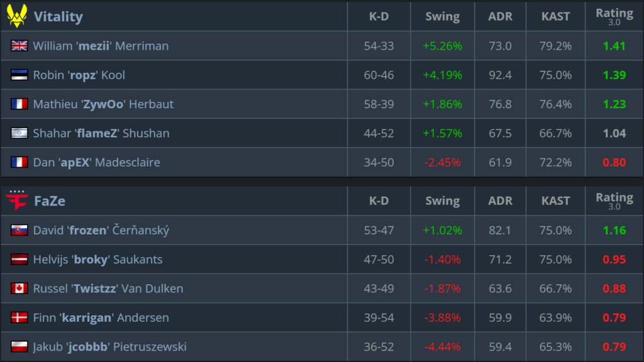This screenshot has height=362, width=644.
Task: Sort players by Swing column
Action: click(x=441, y=16)
